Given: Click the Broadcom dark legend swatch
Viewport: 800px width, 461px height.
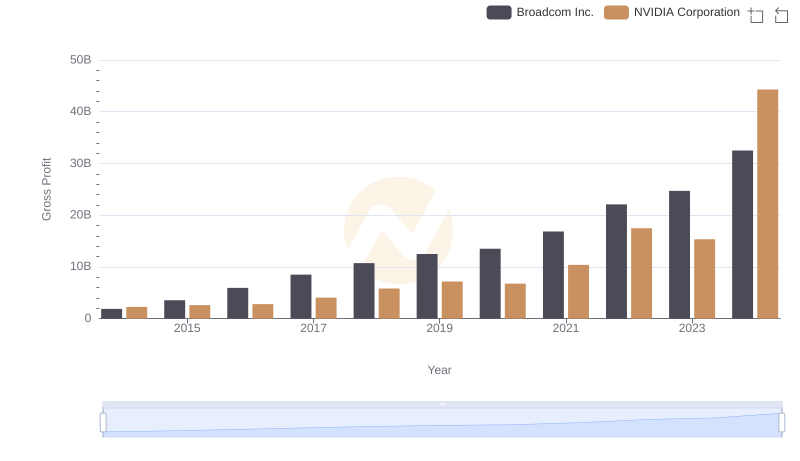Looking at the screenshot, I should (x=499, y=12).
